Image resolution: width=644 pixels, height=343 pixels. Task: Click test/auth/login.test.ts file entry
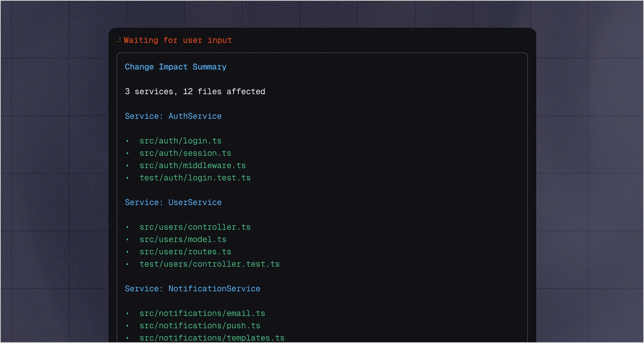(x=195, y=178)
